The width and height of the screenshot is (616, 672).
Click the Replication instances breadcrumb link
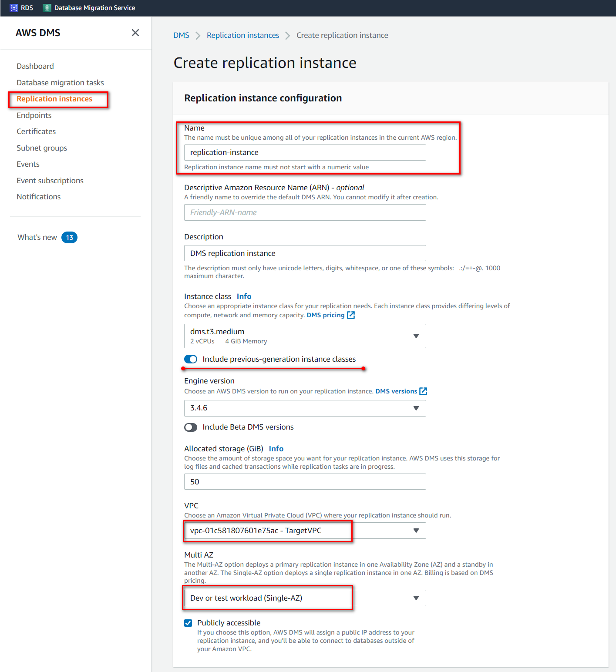(243, 35)
